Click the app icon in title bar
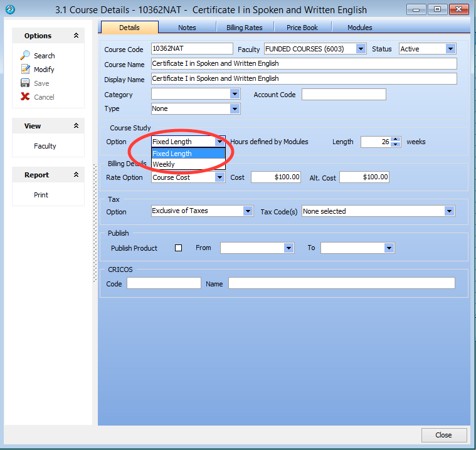Image resolution: width=476 pixels, height=450 pixels. (x=9, y=10)
